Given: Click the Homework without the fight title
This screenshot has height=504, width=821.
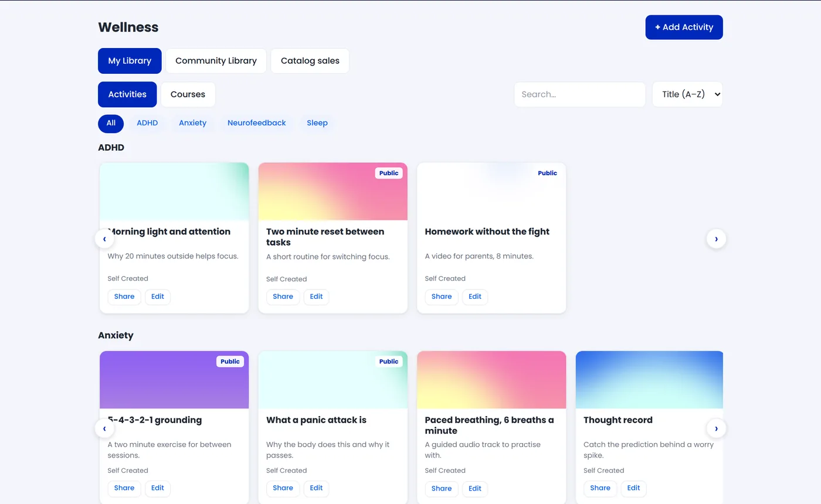Looking at the screenshot, I should tap(487, 231).
